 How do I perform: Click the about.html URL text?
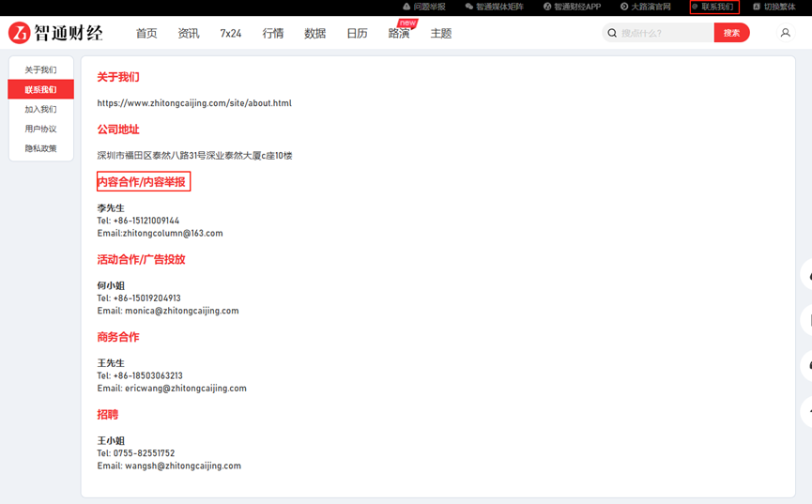194,103
